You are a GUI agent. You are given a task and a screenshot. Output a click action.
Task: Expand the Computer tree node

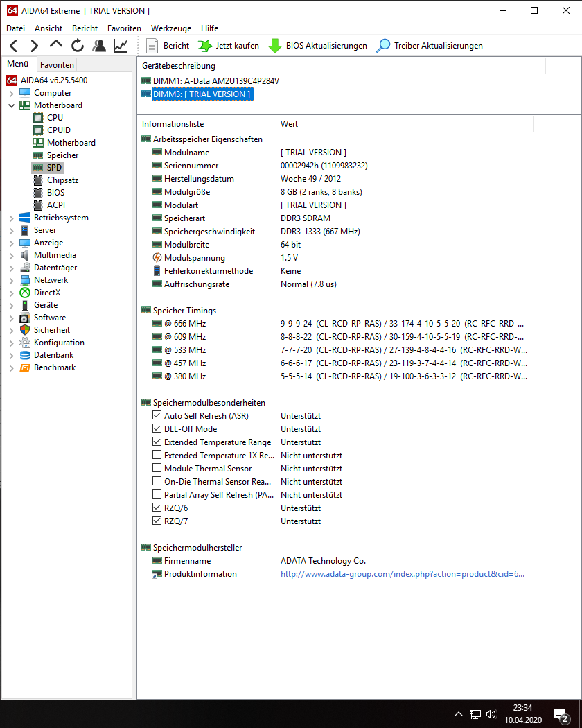tap(12, 94)
